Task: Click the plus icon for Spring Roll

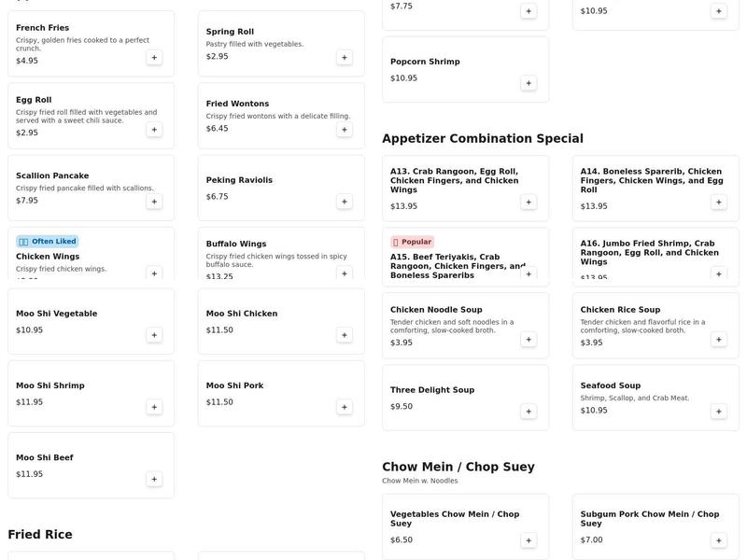Action: (x=345, y=58)
